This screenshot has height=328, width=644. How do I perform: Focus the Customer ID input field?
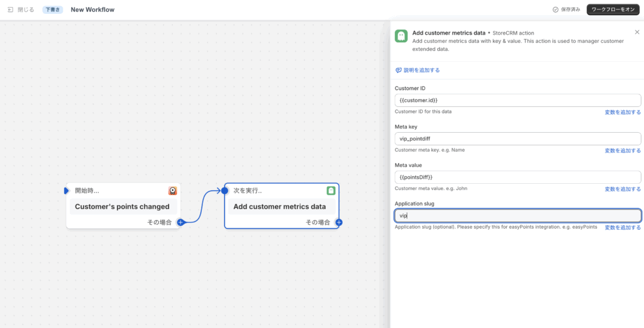coord(518,100)
